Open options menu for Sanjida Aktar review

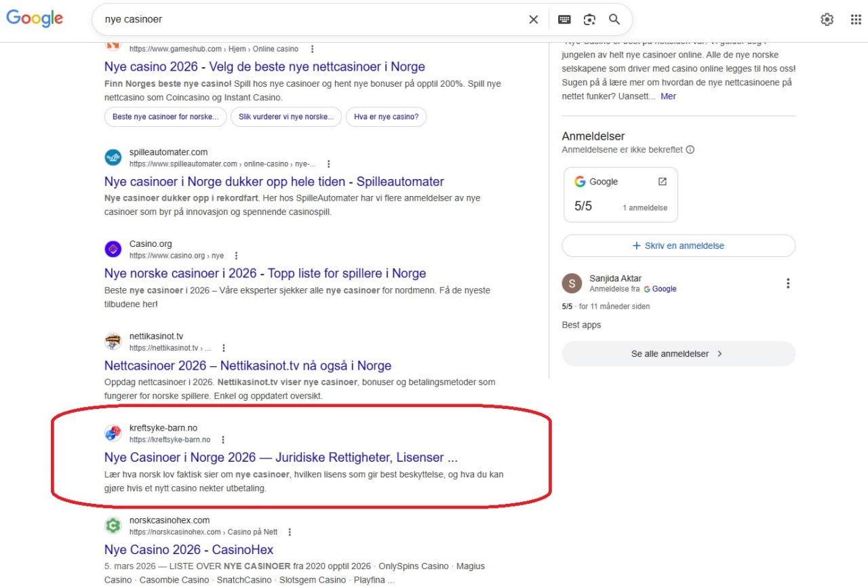[787, 283]
